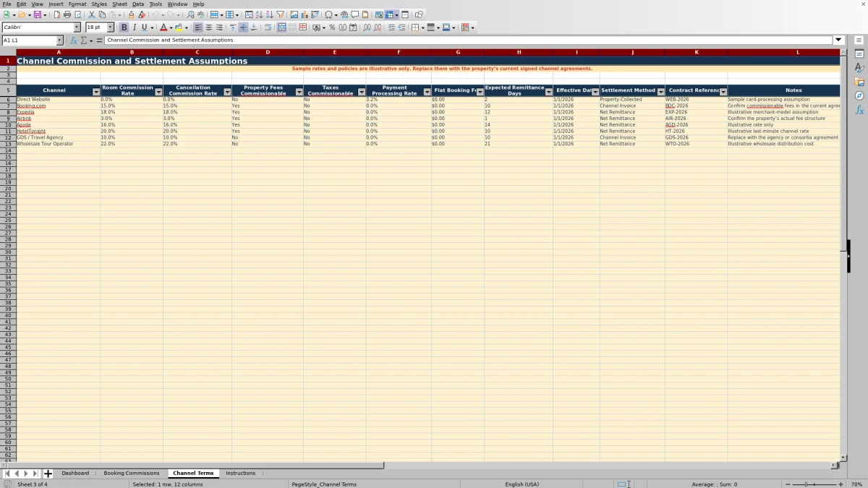Viewport: 868px width, 488px height.
Task: Click the Merge and Center Cells icon
Action: tap(282, 27)
